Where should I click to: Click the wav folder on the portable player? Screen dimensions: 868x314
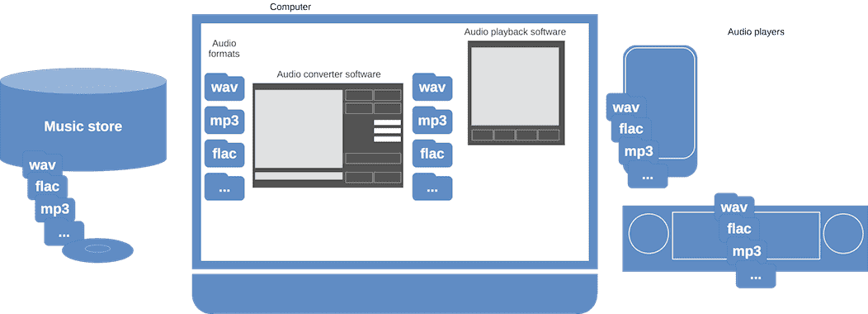click(x=626, y=107)
